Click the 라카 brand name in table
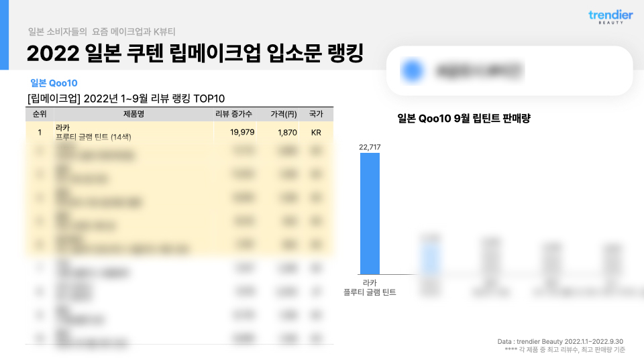 [x=63, y=127]
